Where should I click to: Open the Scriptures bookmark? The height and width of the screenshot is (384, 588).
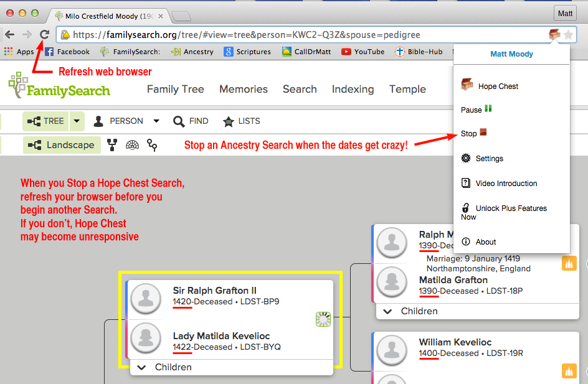pyautogui.click(x=247, y=52)
